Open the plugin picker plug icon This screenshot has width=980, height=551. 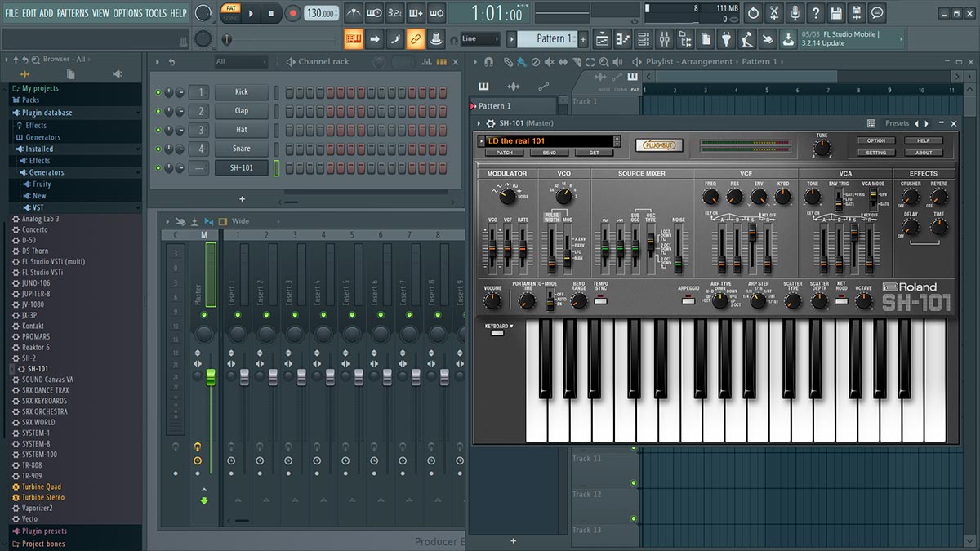726,38
